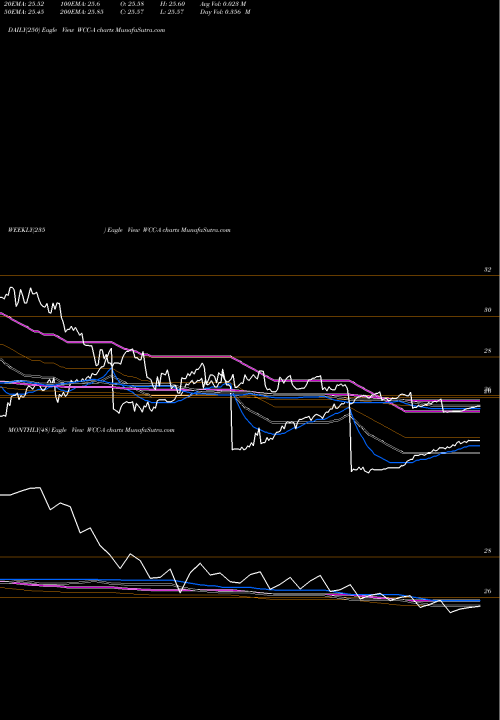Click the 28 price label on weekly chart
The width and height of the screenshot is (500, 720).
click(488, 351)
